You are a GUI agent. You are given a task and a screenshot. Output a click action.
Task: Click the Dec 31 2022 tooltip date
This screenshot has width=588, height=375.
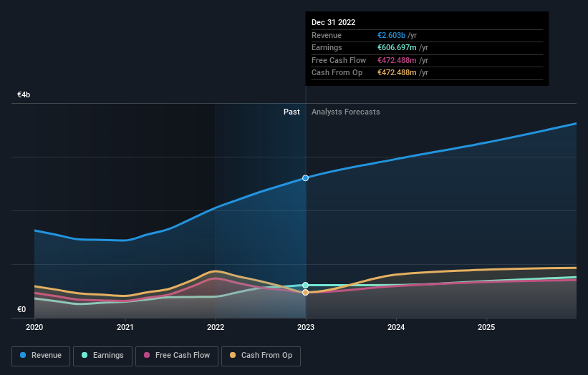(x=333, y=22)
